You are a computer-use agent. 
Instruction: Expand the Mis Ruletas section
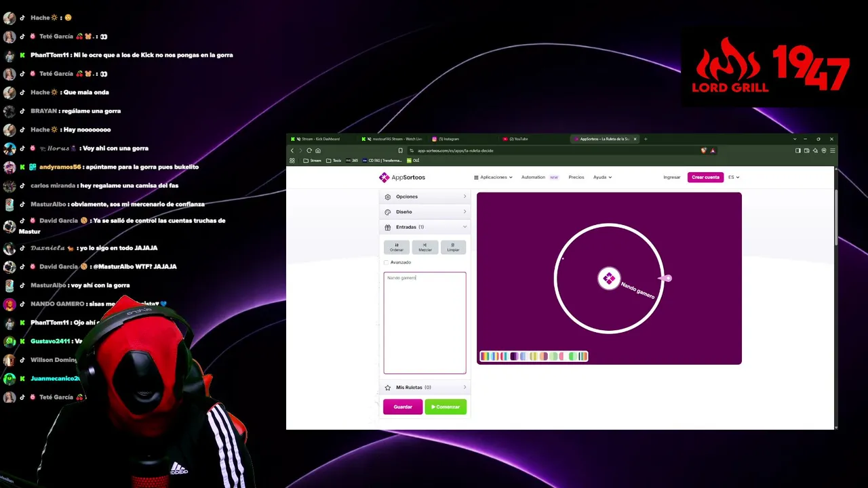(x=425, y=388)
